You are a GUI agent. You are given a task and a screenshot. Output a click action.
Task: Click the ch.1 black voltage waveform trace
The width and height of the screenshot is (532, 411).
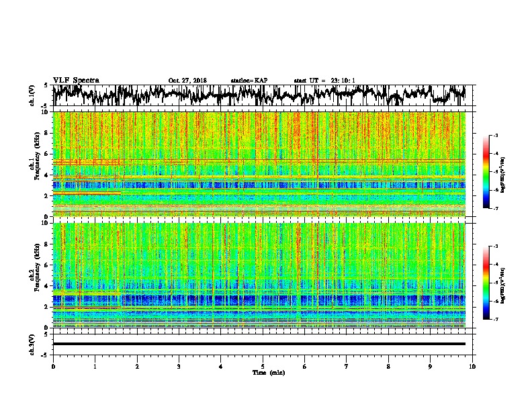(x=259, y=95)
